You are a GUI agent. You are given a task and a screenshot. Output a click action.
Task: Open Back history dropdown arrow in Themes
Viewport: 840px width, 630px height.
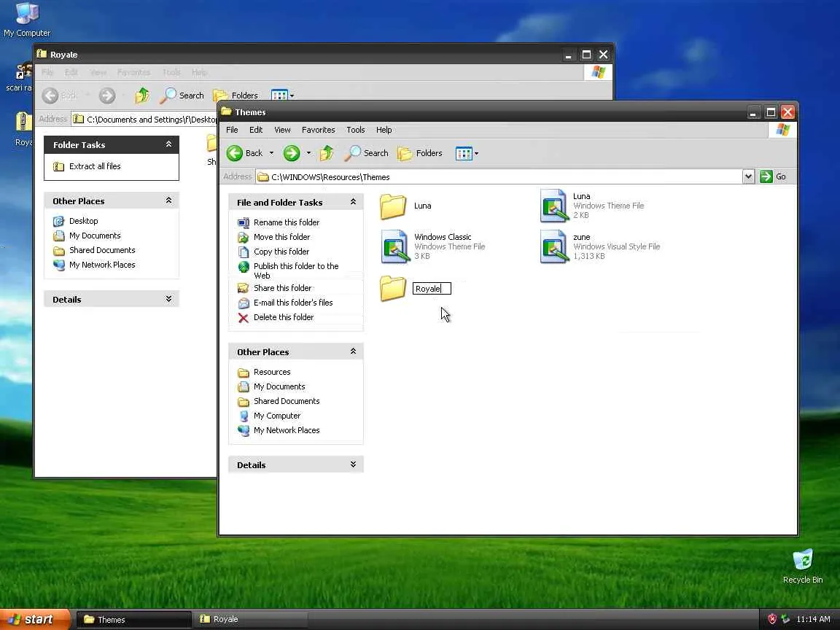point(271,153)
